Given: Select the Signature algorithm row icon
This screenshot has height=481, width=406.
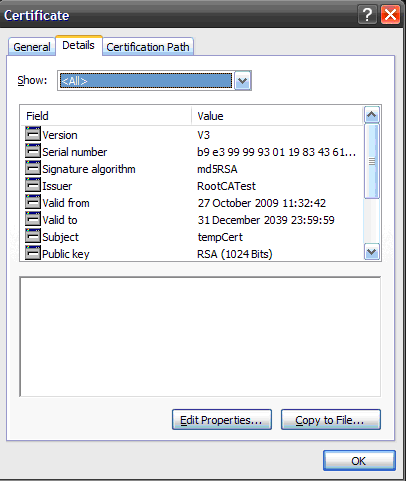Looking at the screenshot, I should pos(33,168).
